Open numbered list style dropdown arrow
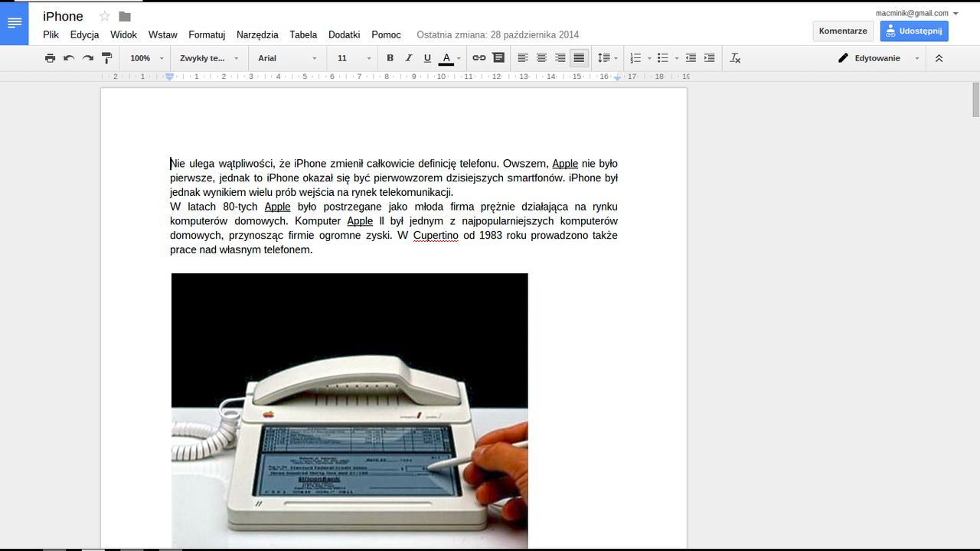Screen dimensions: 980x551 click(649, 58)
